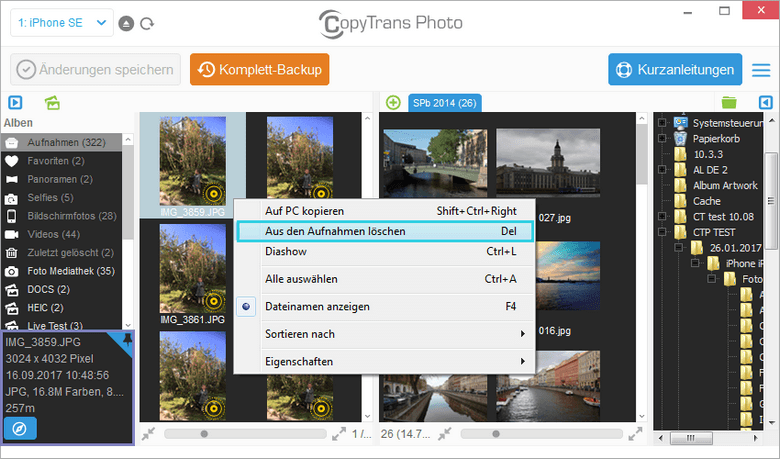Open compass location button in info panel

(x=20, y=429)
